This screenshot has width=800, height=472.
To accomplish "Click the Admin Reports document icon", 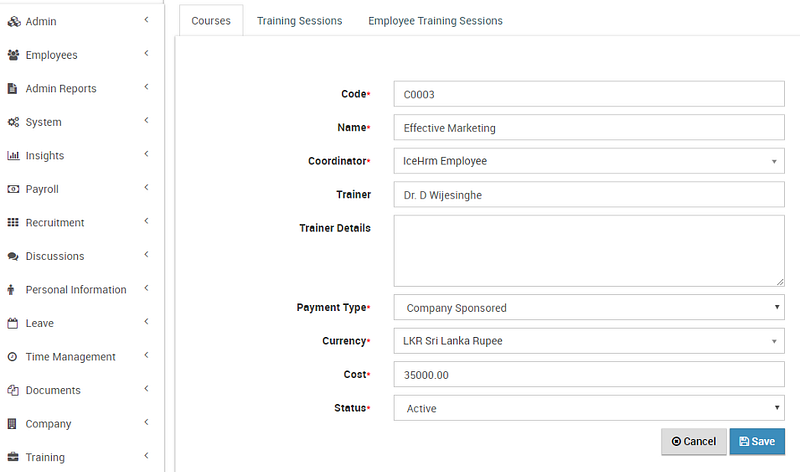I will tap(12, 88).
